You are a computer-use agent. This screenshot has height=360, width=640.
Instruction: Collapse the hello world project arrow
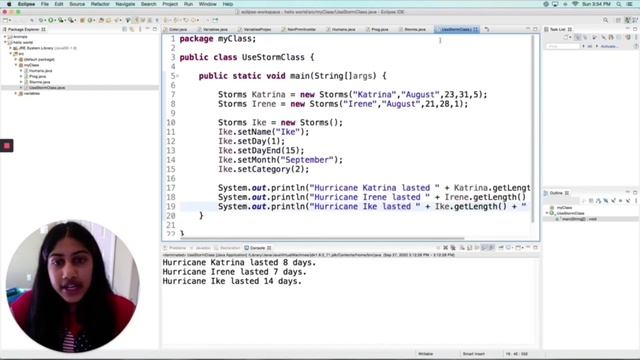pos(5,42)
